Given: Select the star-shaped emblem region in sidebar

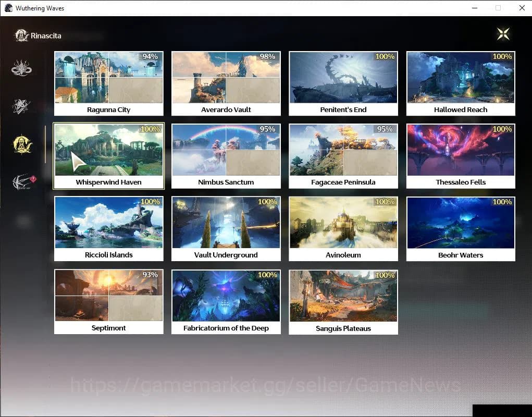Looking at the screenshot, I should coord(22,106).
